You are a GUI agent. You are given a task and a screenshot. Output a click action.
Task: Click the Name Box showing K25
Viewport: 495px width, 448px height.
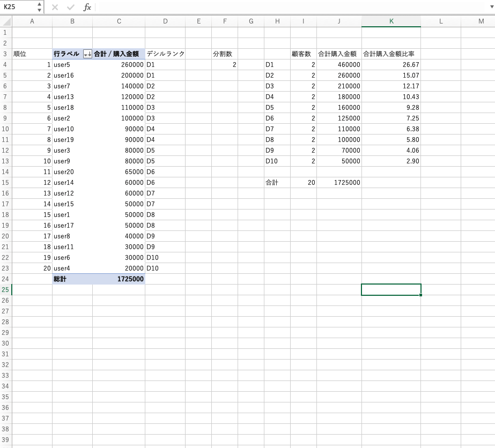(19, 7)
